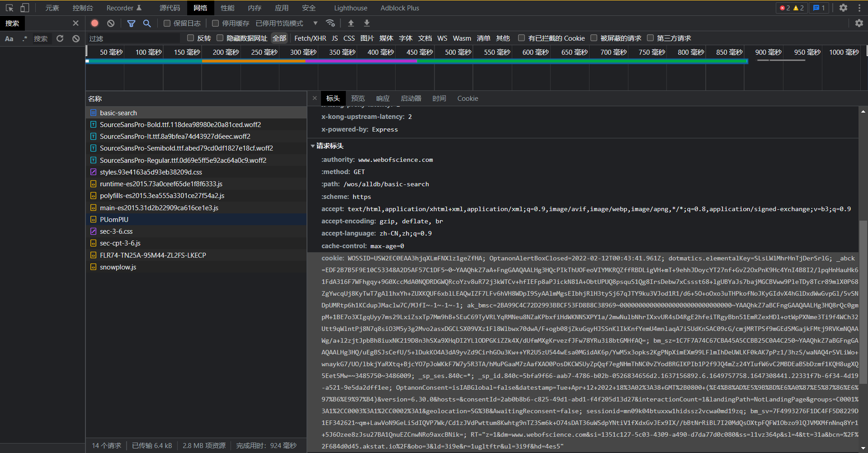Close the search sidebar panel
This screenshot has width=868, height=453.
click(75, 23)
